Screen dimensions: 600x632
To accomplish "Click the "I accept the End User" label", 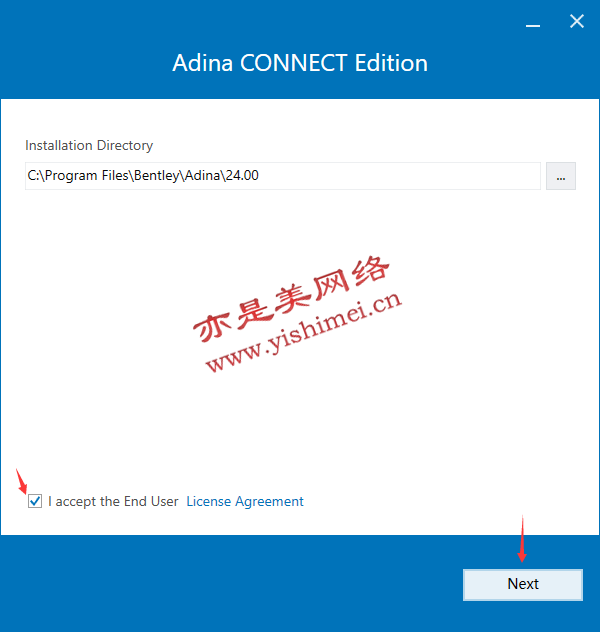I will [x=113, y=501].
